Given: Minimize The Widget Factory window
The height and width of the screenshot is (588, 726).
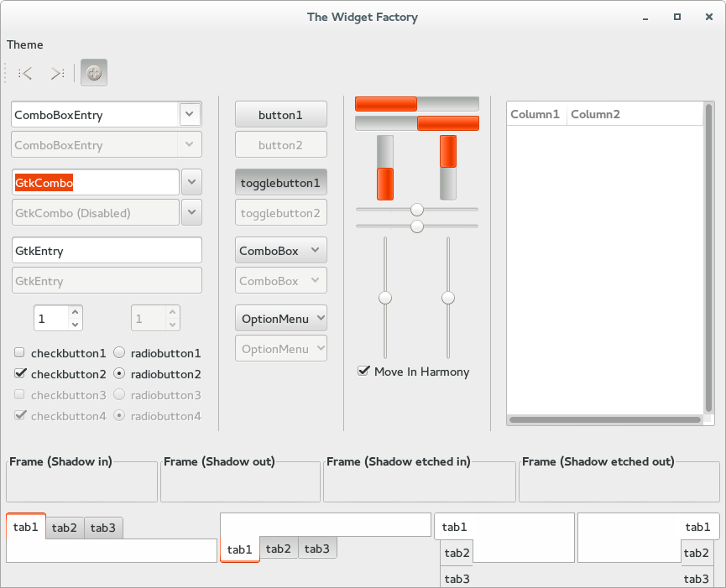Looking at the screenshot, I should pyautogui.click(x=645, y=18).
